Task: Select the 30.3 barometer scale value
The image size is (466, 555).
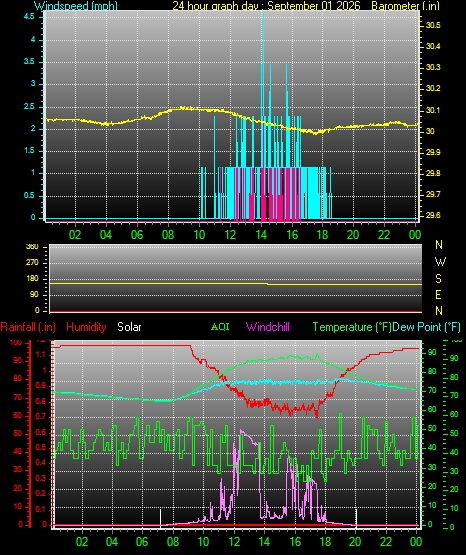Action: point(433,67)
